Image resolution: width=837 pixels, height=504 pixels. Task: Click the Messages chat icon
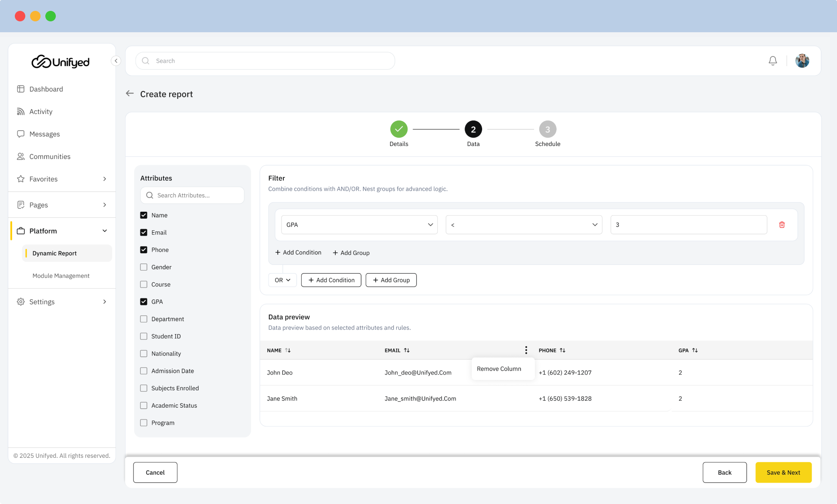[20, 134]
